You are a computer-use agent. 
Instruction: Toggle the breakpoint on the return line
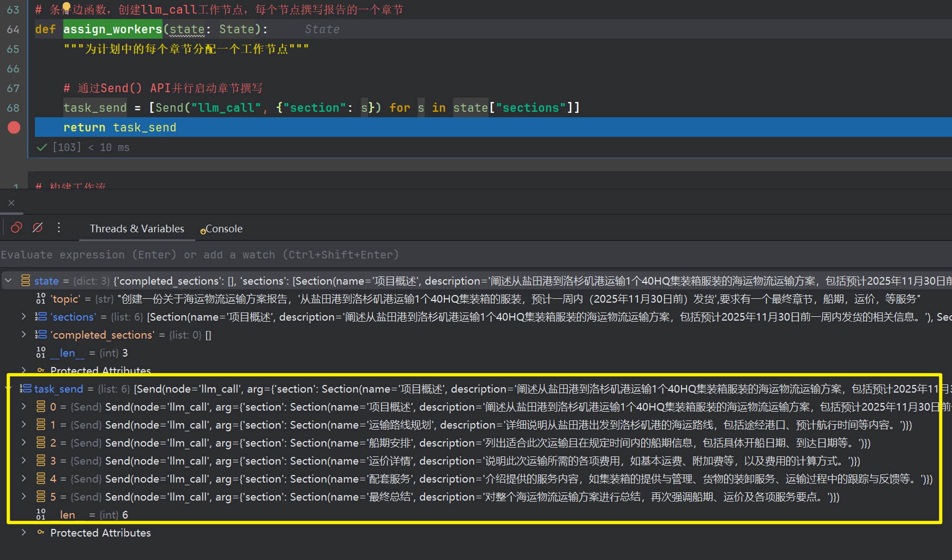[x=14, y=128]
